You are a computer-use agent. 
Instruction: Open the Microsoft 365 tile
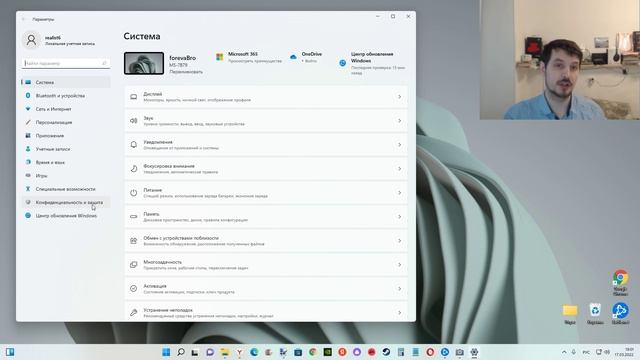[x=249, y=58]
